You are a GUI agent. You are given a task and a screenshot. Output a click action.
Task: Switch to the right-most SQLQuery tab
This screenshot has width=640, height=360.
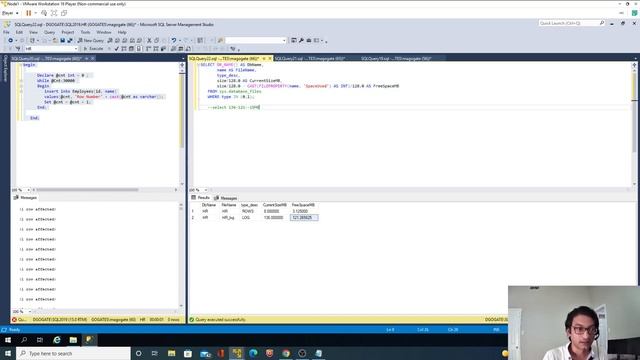click(396, 59)
